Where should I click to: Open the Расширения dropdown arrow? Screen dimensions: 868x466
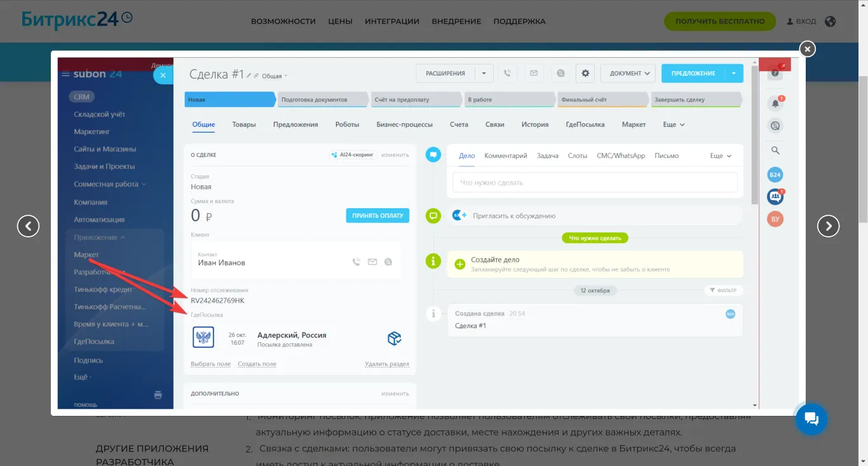coord(484,74)
